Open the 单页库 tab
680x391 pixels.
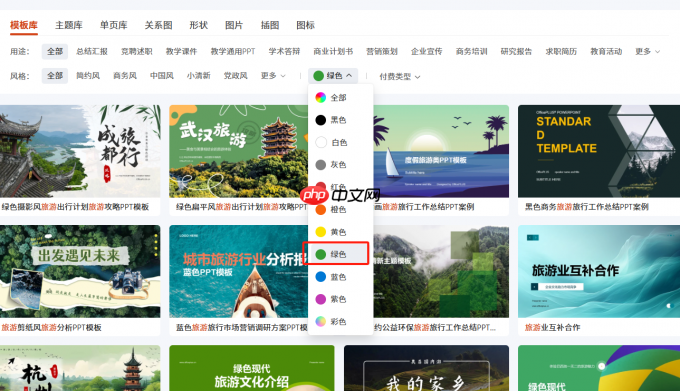coord(114,25)
